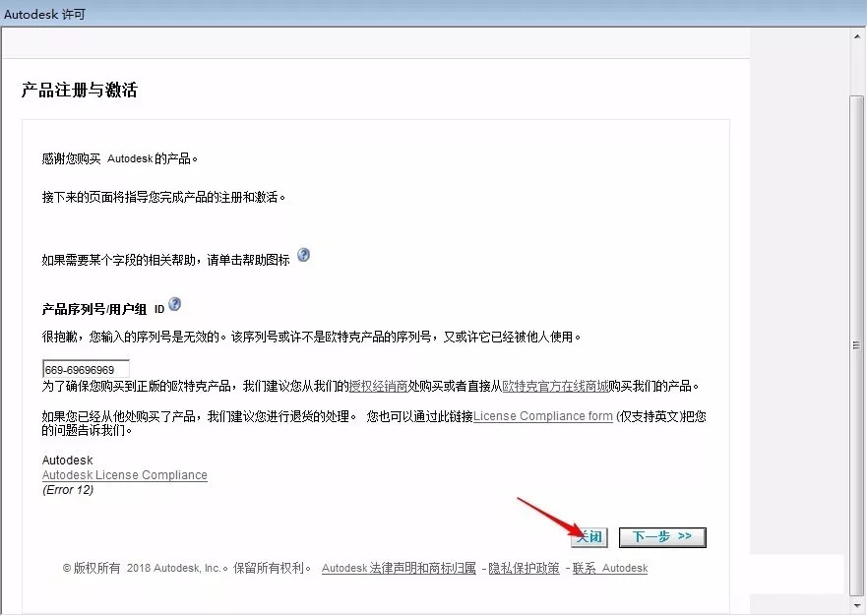Open help icon next to 产品序列号/用户组 ID
Viewport: 867px width, 616px height.
[x=175, y=304]
